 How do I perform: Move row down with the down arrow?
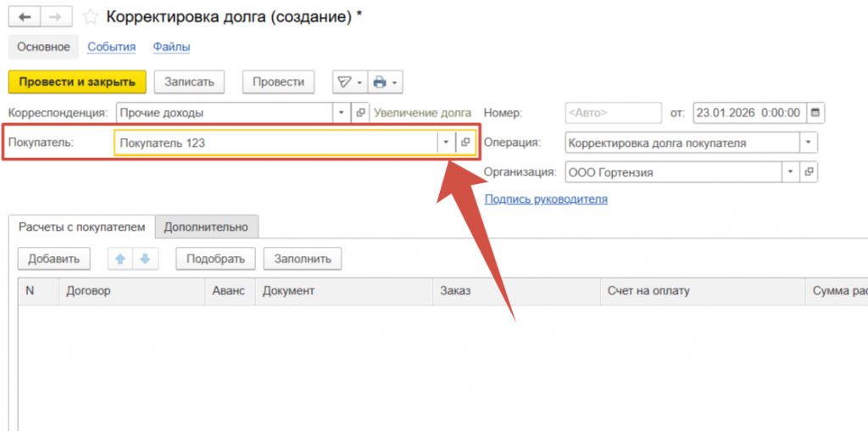pyautogui.click(x=144, y=259)
